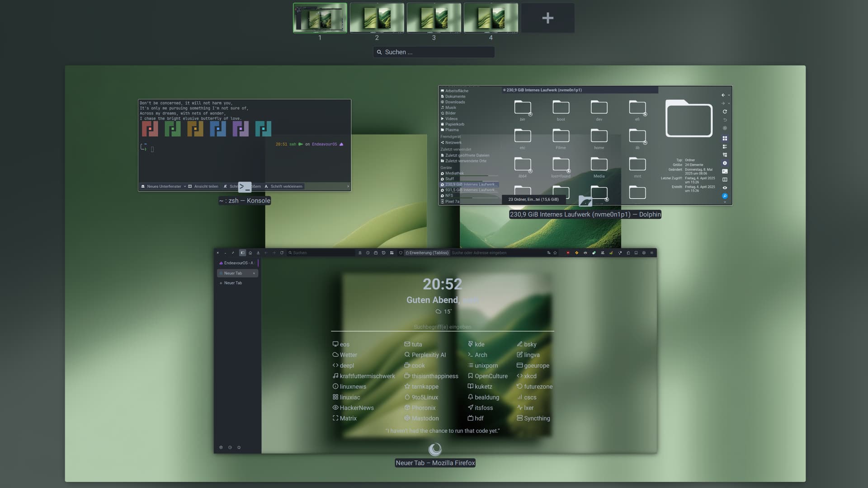Focus the overview 'Suchen ...' search field
This screenshot has width=868, height=488.
click(434, 52)
